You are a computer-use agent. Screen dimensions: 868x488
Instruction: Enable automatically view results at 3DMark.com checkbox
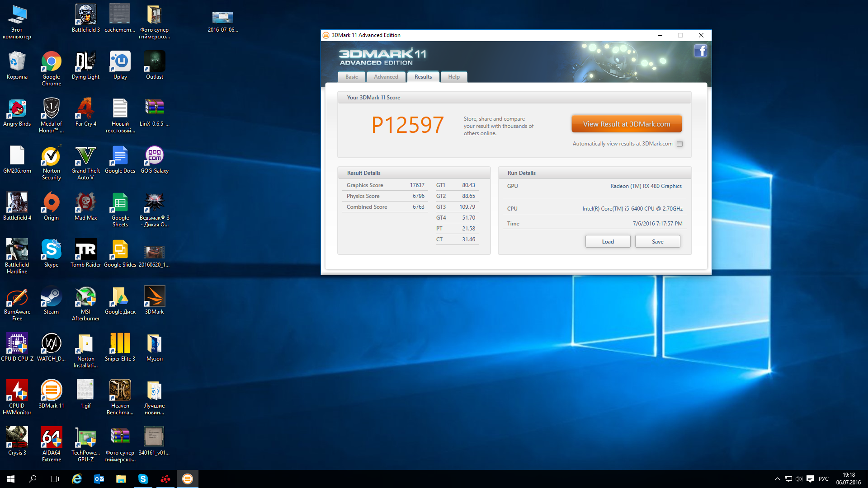click(x=679, y=144)
